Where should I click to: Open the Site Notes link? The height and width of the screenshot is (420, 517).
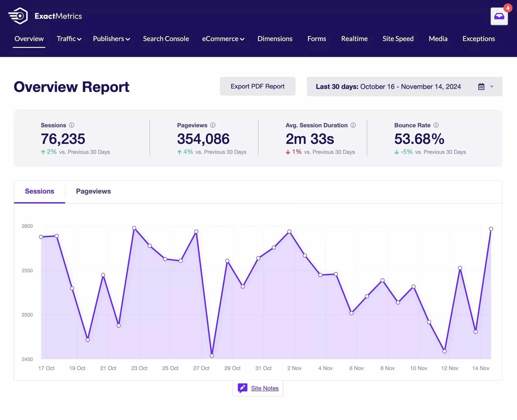pos(265,388)
